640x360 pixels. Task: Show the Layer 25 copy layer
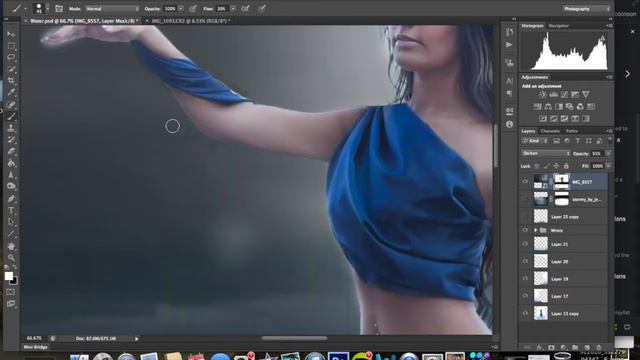click(525, 217)
